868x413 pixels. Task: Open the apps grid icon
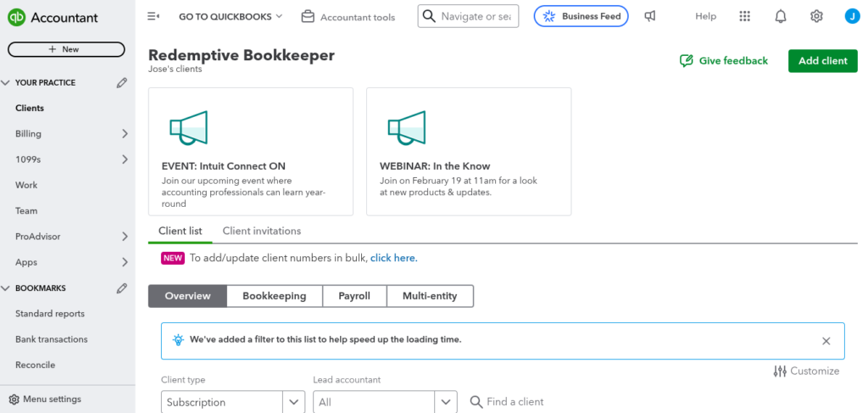click(744, 17)
